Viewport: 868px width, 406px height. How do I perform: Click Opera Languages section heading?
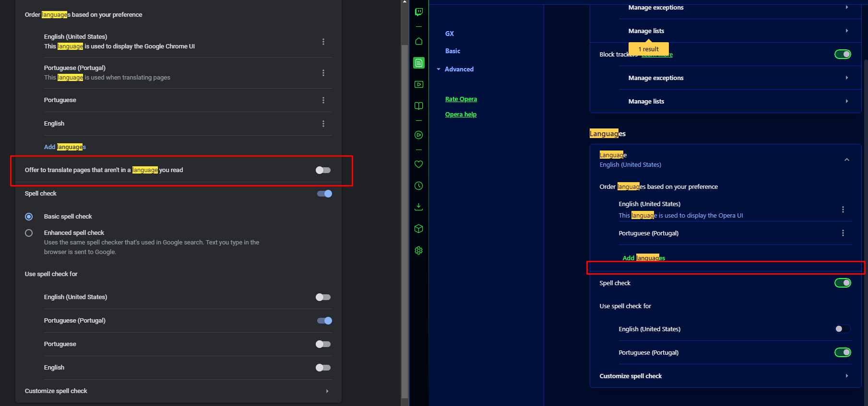pos(607,134)
